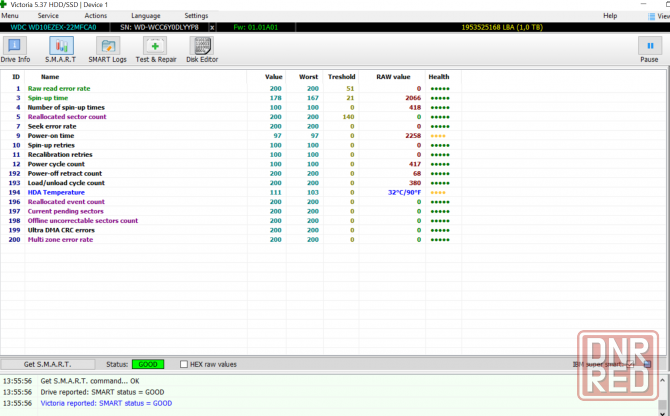Click the Get S.M.A.R.T. button
Image resolution: width=670 pixels, height=416 pixels.
pos(47,364)
